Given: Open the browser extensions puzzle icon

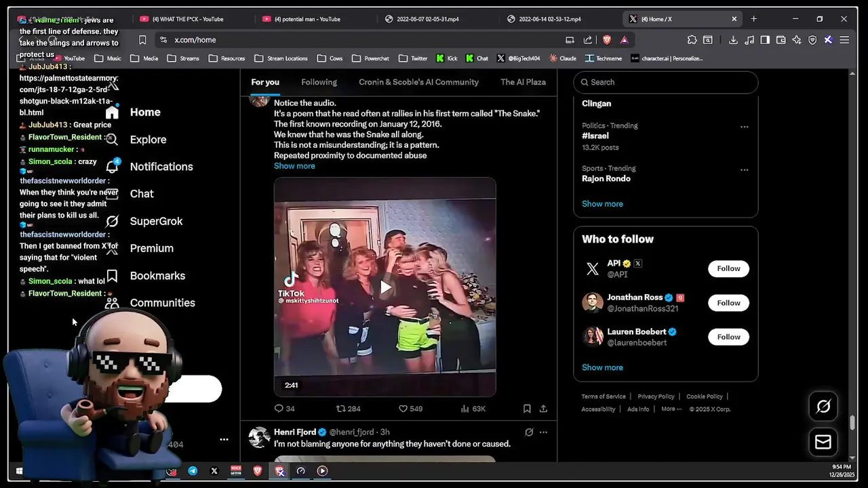Looking at the screenshot, I should [x=692, y=40].
